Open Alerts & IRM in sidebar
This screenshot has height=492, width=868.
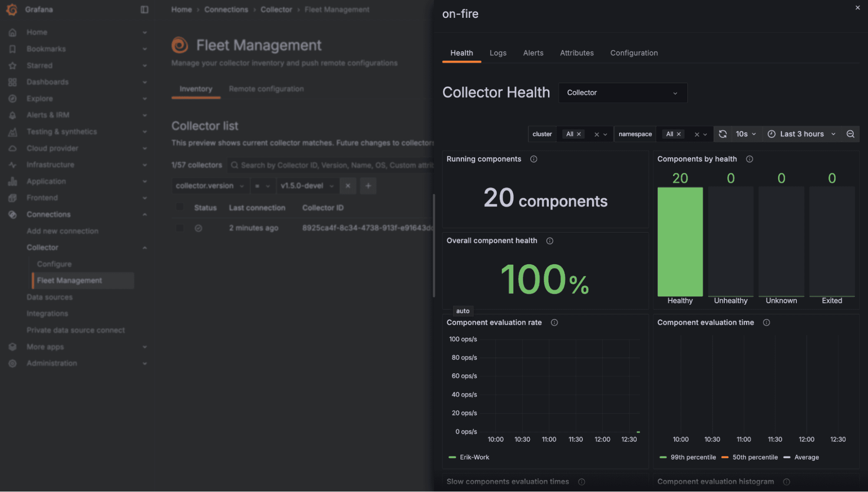coord(48,115)
